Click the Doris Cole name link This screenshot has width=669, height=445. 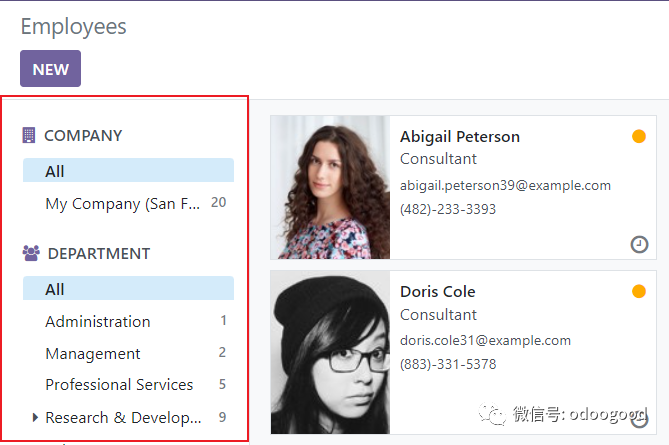(x=438, y=292)
